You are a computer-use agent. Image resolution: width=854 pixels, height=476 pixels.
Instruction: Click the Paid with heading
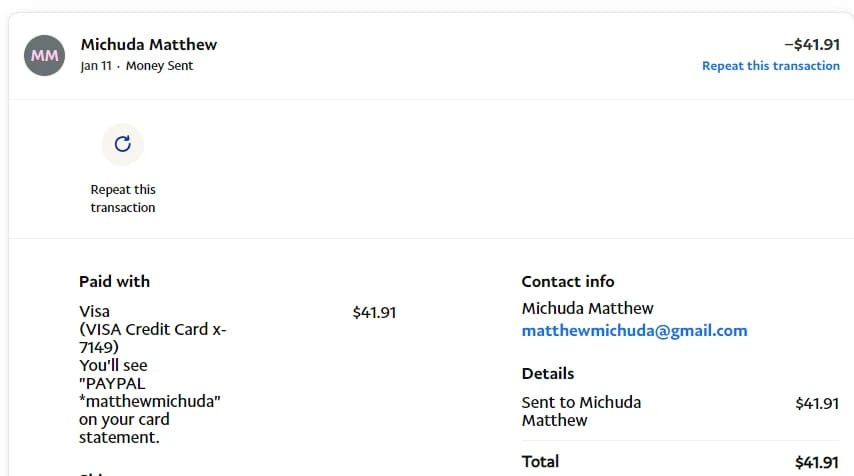(x=114, y=282)
